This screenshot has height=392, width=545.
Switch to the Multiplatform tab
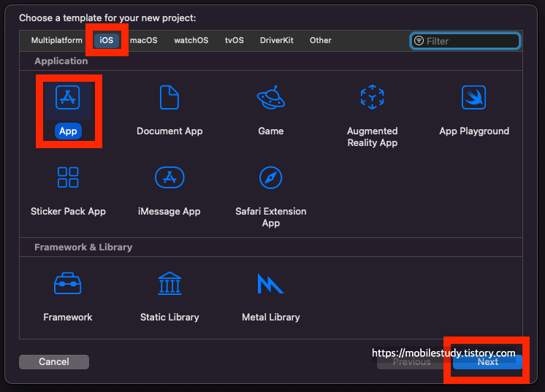click(x=57, y=40)
